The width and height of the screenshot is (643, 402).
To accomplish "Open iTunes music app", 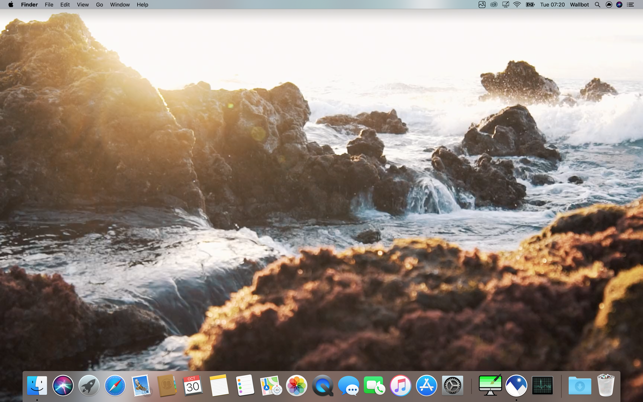I will pyautogui.click(x=401, y=385).
